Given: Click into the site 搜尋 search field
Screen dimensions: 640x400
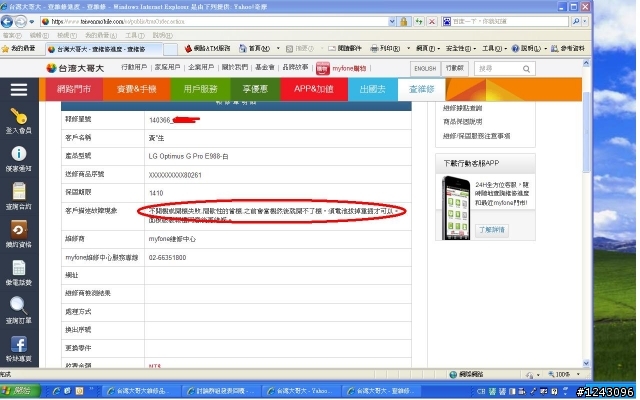Looking at the screenshot, I should pyautogui.click(x=499, y=69).
